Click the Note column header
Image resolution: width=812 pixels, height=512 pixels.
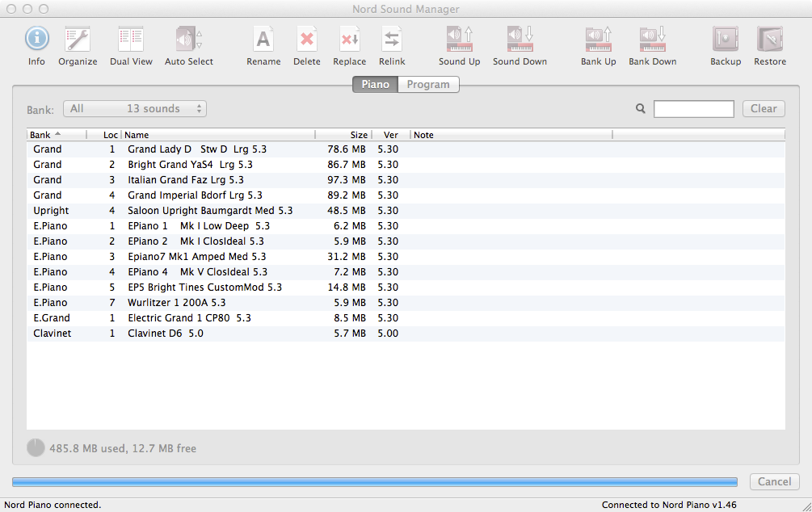pos(511,135)
